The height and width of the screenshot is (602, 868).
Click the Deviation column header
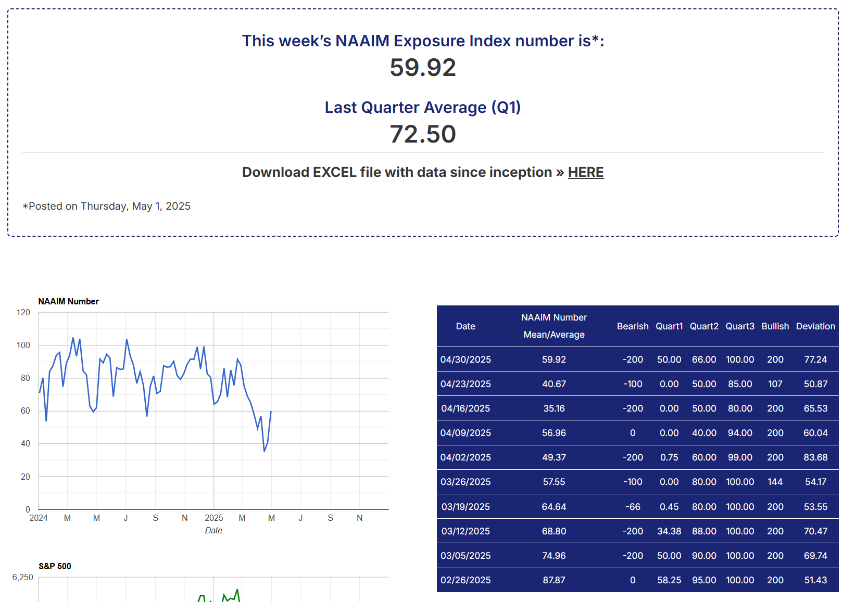click(x=815, y=326)
